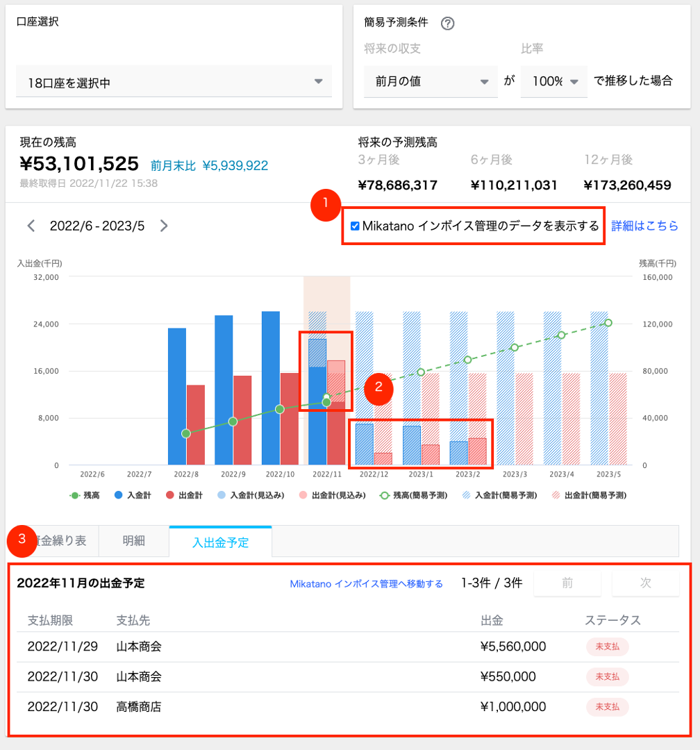
Task: Click 未支払 status on 高橋商店 row
Action: tap(607, 707)
